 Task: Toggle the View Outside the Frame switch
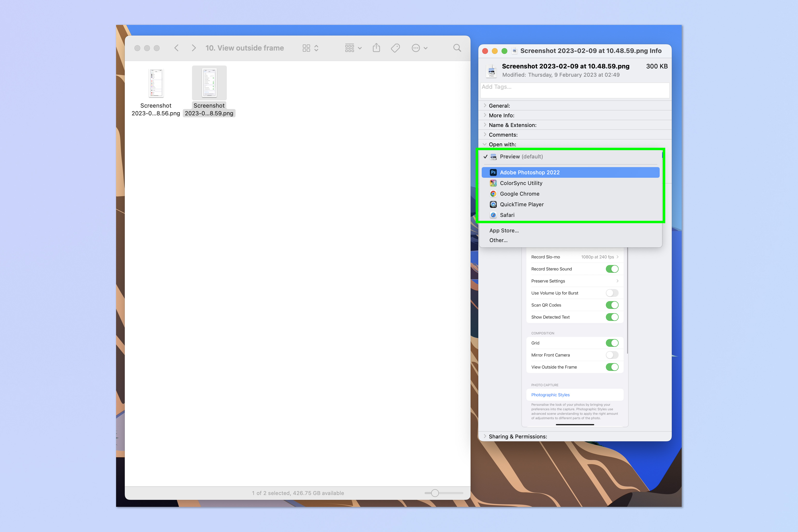[612, 367]
